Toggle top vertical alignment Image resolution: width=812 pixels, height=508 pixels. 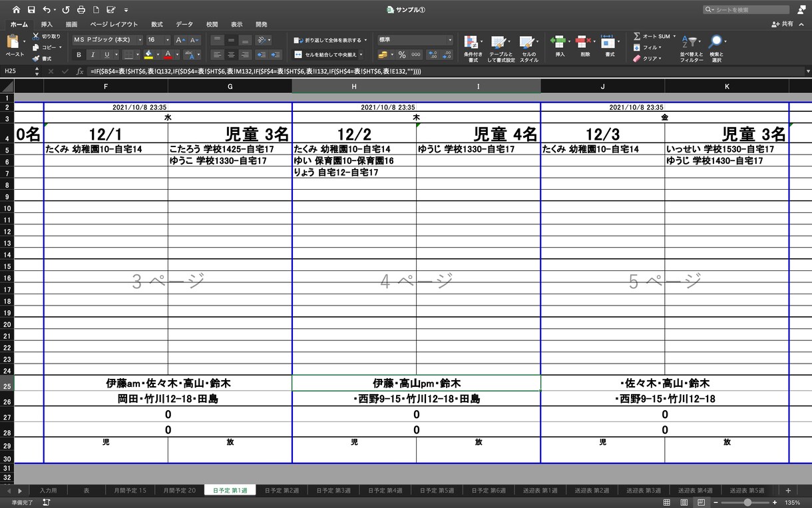click(x=218, y=40)
